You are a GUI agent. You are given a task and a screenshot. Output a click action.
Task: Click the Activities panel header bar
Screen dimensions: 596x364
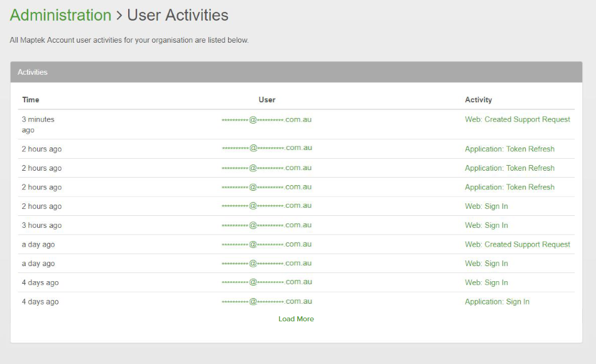point(296,72)
